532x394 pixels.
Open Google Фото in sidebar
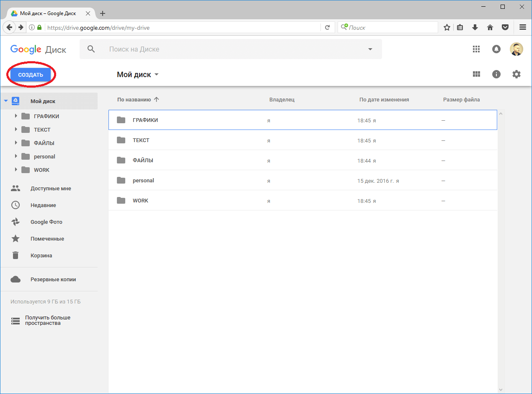point(46,222)
